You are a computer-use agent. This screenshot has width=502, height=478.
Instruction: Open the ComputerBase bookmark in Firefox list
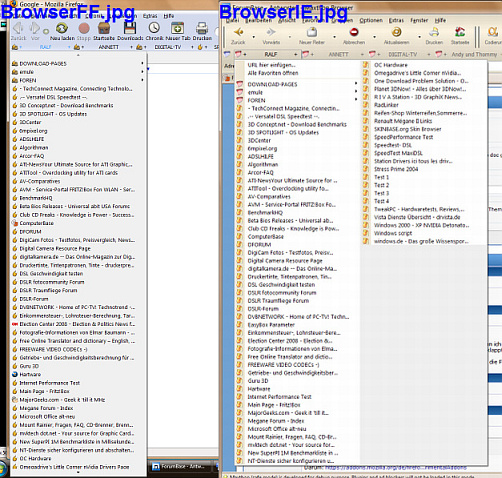(37, 223)
